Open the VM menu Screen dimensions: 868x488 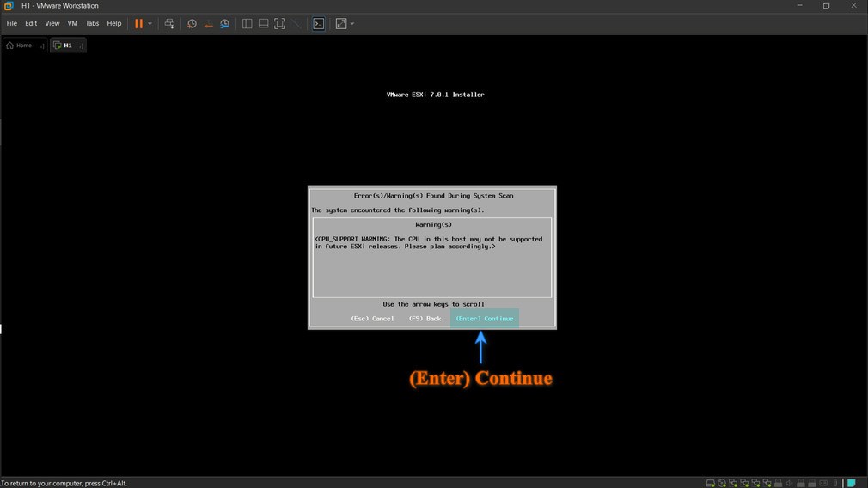pyautogui.click(x=72, y=24)
